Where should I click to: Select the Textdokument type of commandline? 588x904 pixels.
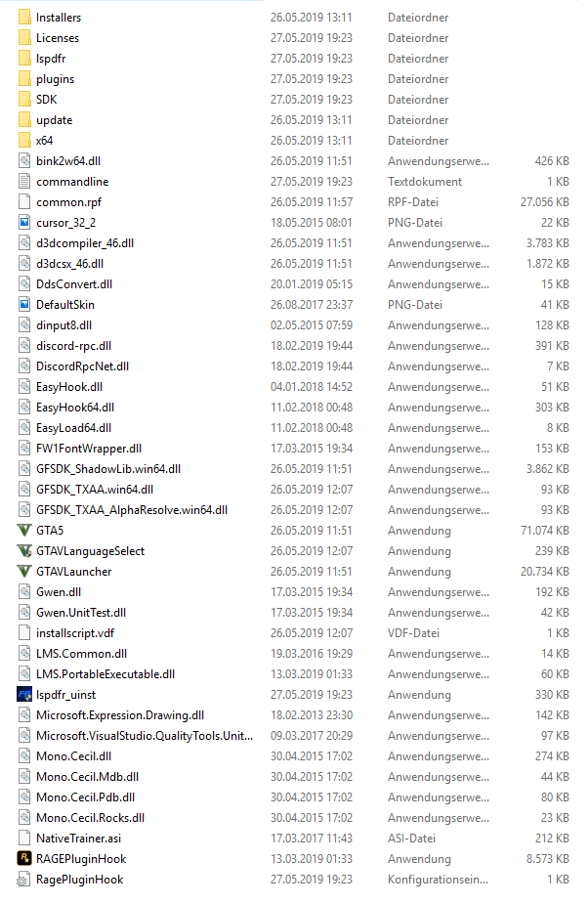(x=425, y=182)
